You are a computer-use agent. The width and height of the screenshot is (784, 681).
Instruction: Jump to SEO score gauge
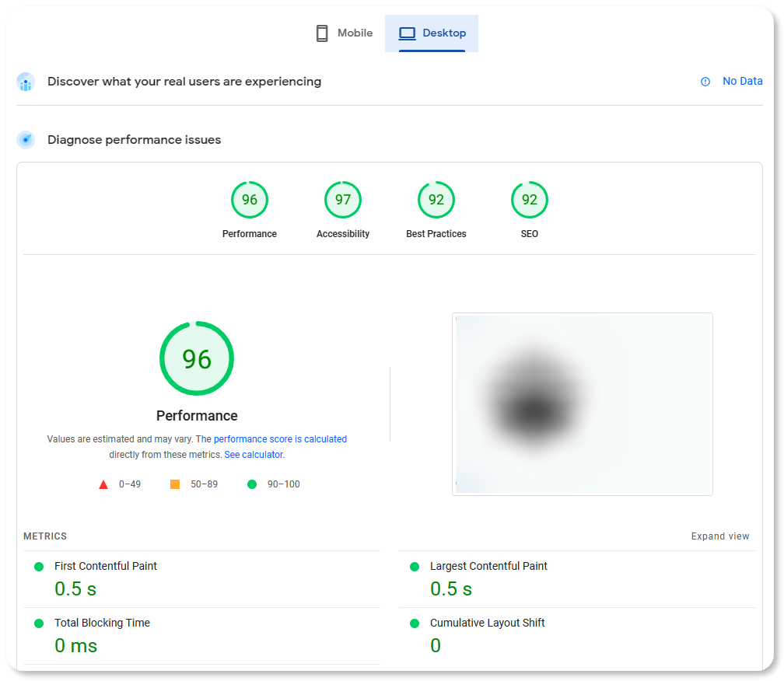click(530, 200)
